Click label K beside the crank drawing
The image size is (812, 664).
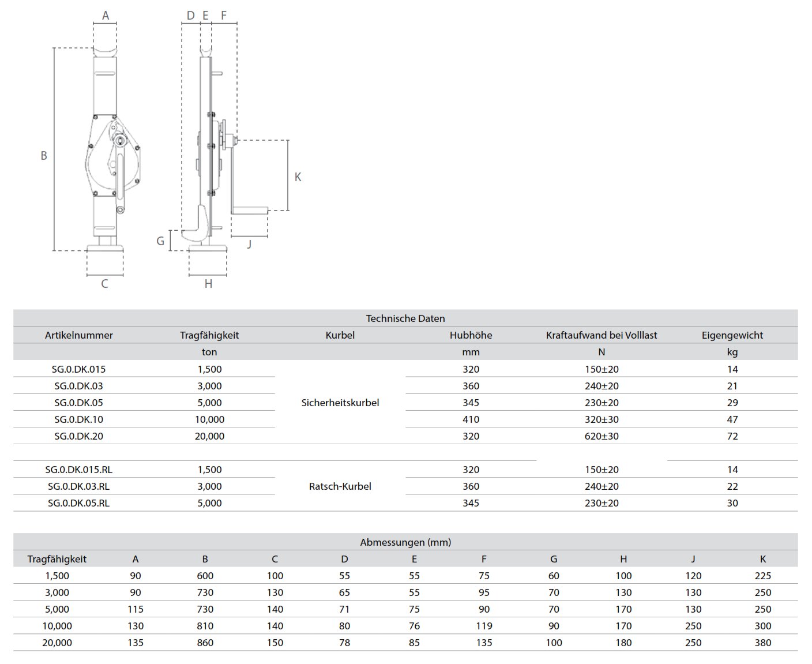[298, 177]
